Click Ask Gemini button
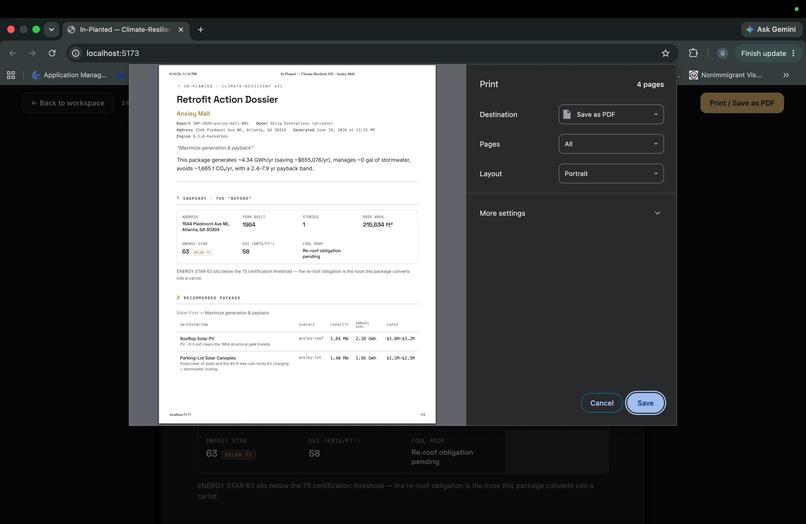This screenshot has width=806, height=524. (x=771, y=30)
